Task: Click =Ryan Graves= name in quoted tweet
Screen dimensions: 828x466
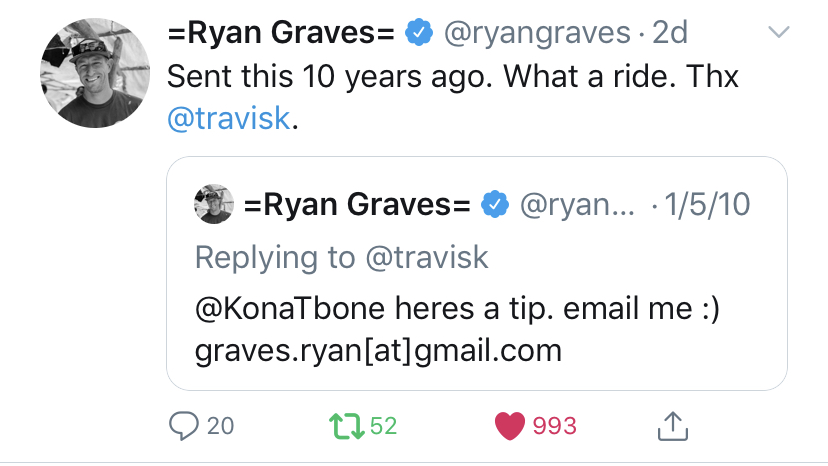Action: tap(357, 205)
